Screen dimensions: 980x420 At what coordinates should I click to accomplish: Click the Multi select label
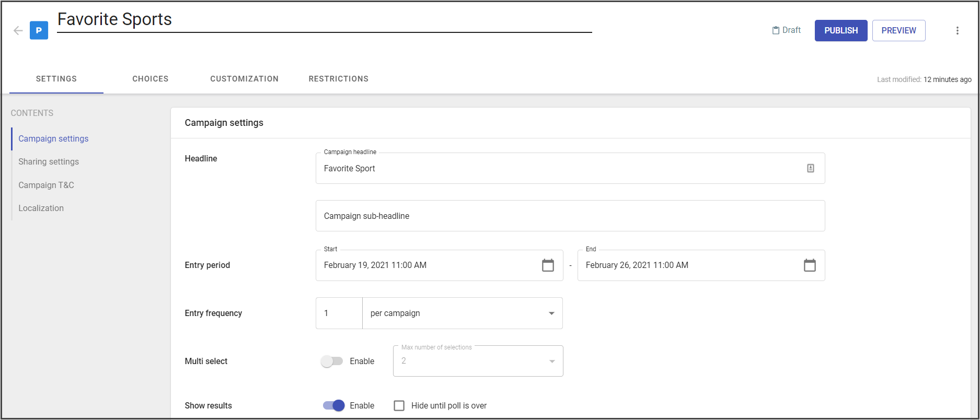point(206,361)
